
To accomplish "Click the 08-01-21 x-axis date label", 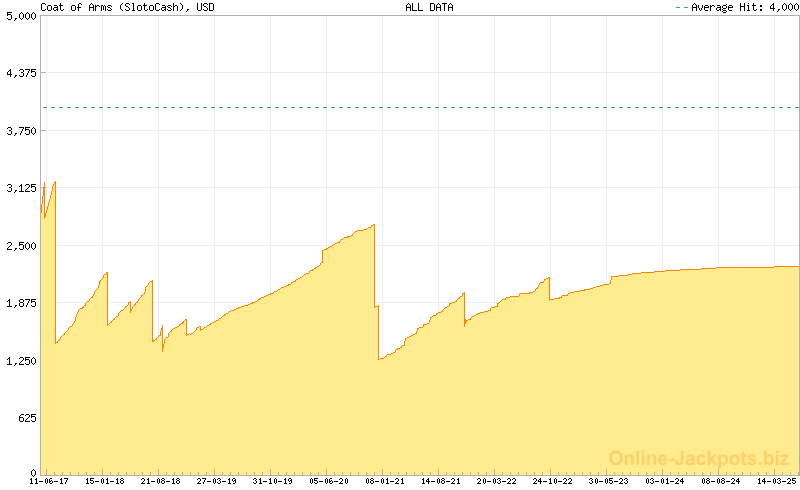I will click(x=384, y=481).
